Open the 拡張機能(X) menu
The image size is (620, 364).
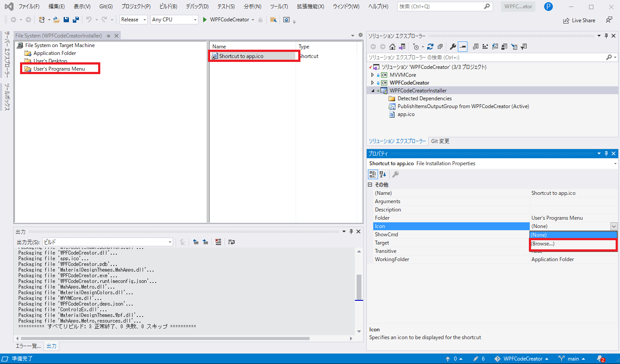click(x=310, y=7)
